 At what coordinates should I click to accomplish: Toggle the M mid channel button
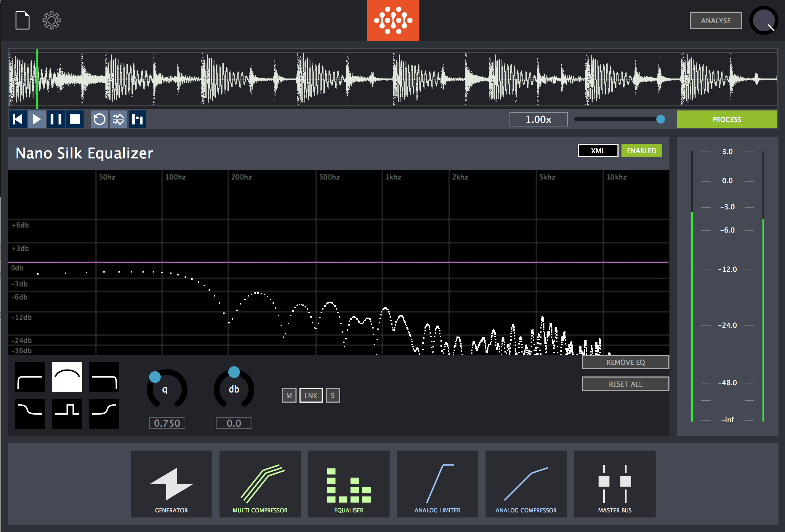[x=289, y=396]
